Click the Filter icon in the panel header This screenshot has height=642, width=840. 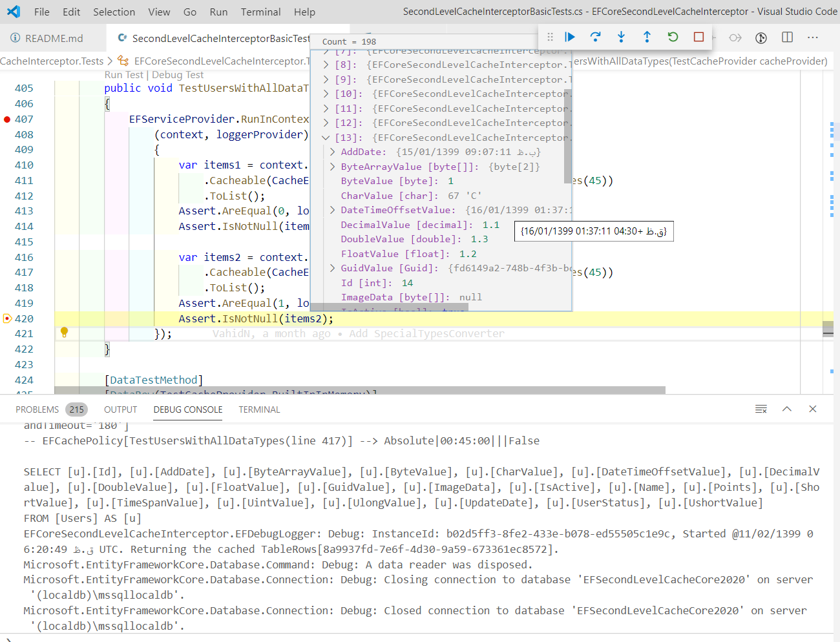point(761,409)
